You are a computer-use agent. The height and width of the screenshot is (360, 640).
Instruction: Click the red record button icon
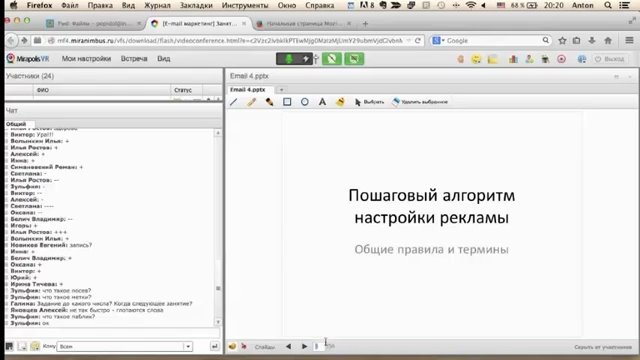pyautogui.click(x=562, y=59)
